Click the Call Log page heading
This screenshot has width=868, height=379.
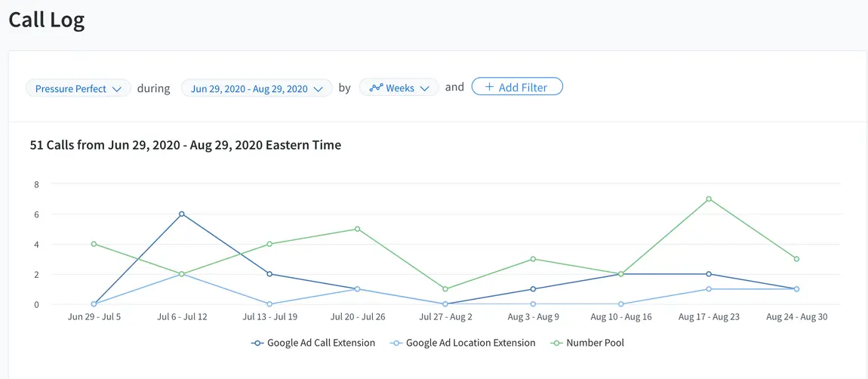(x=46, y=20)
